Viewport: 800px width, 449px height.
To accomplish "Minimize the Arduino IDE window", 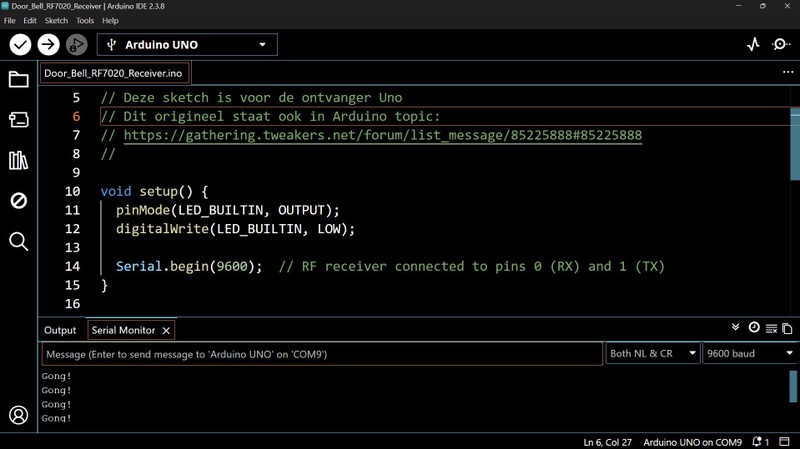I will pos(738,6).
